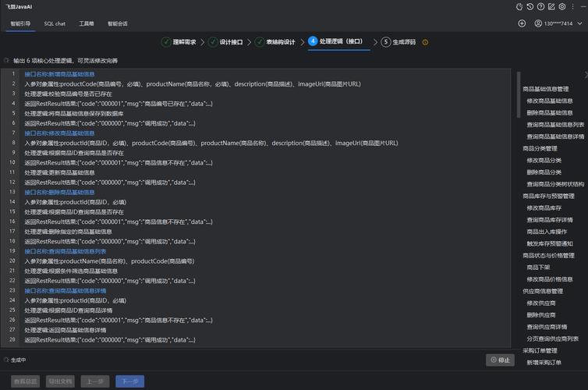Open the vertical three-dot more menu

tap(572, 7)
